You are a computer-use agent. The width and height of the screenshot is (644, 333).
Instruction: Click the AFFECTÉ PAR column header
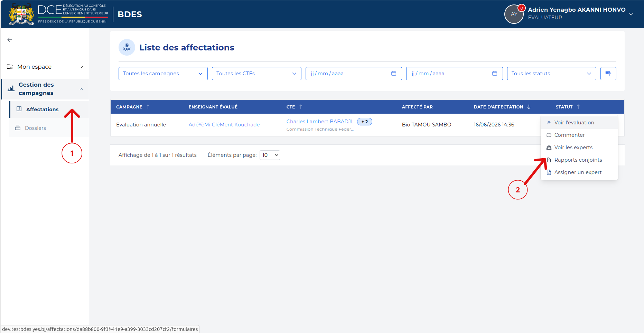pyautogui.click(x=417, y=107)
